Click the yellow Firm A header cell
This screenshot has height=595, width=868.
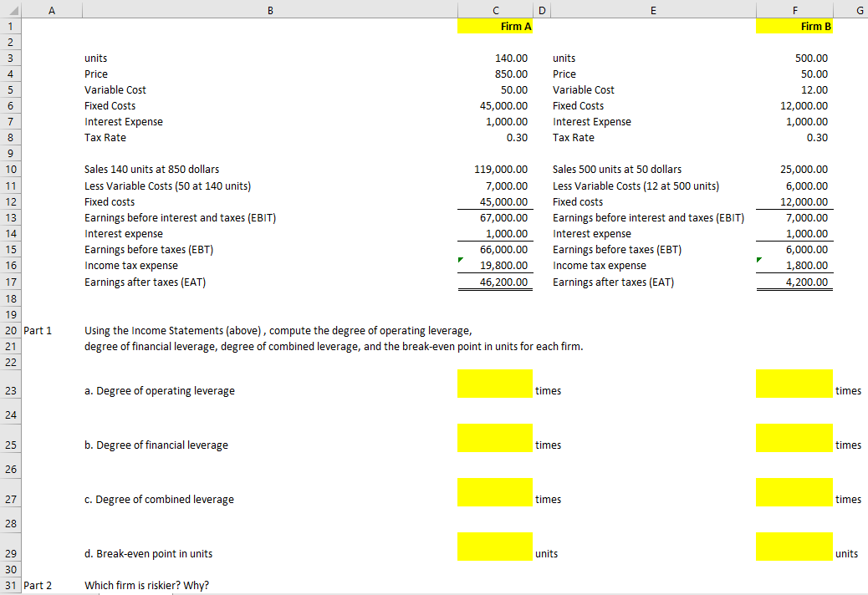tap(495, 26)
